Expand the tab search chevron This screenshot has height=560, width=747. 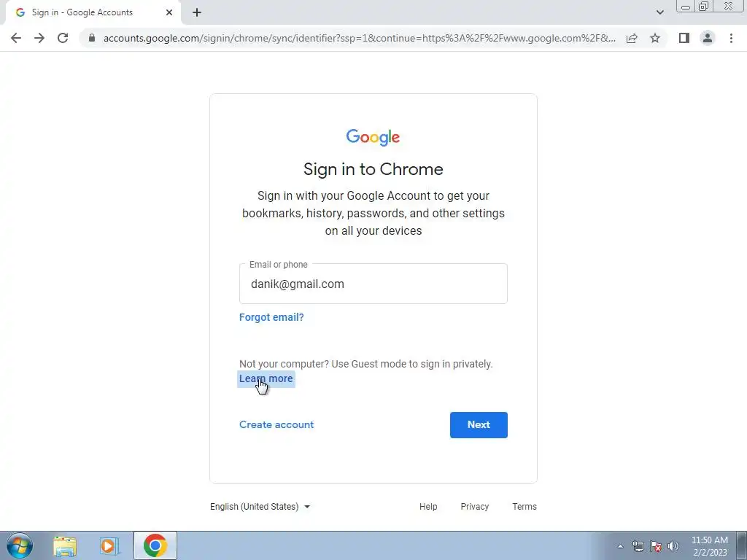click(x=659, y=12)
